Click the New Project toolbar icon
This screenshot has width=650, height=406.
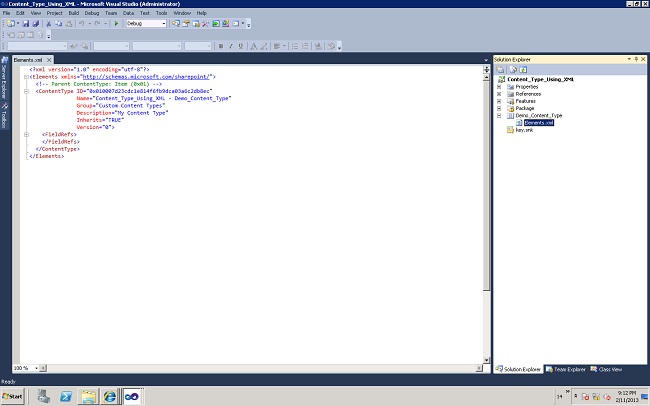(x=11, y=24)
